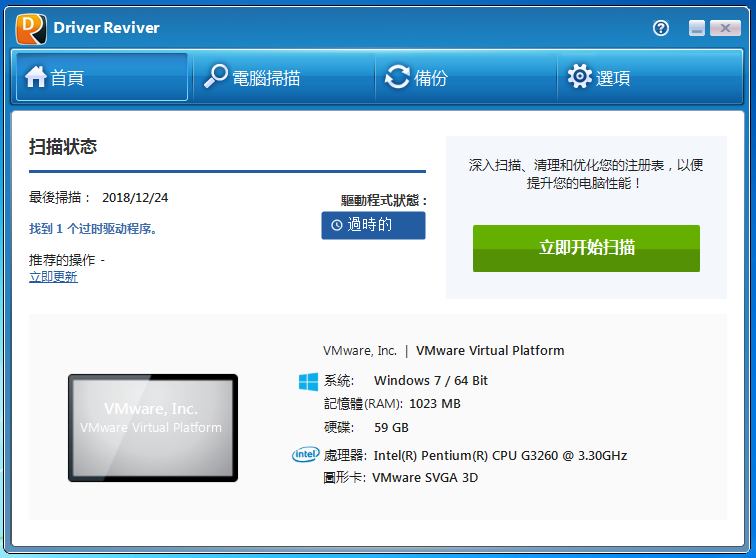Viewport: 756px width, 558px height.
Task: Click the VMware monitor thumbnail image
Action: point(153,428)
